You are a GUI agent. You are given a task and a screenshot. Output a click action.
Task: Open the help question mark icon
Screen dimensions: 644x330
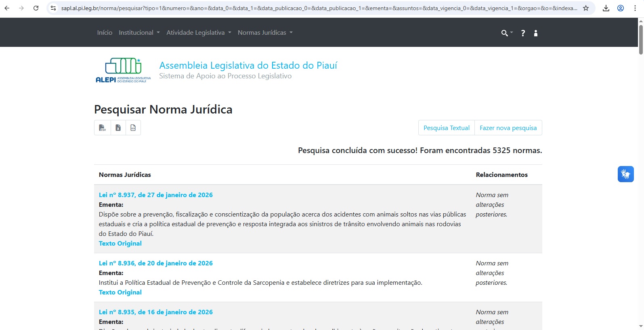pyautogui.click(x=523, y=33)
